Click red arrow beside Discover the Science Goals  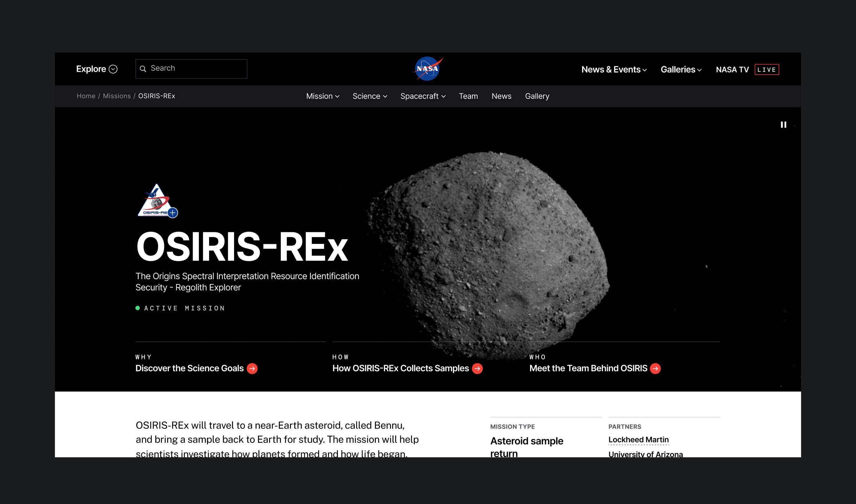pyautogui.click(x=252, y=368)
